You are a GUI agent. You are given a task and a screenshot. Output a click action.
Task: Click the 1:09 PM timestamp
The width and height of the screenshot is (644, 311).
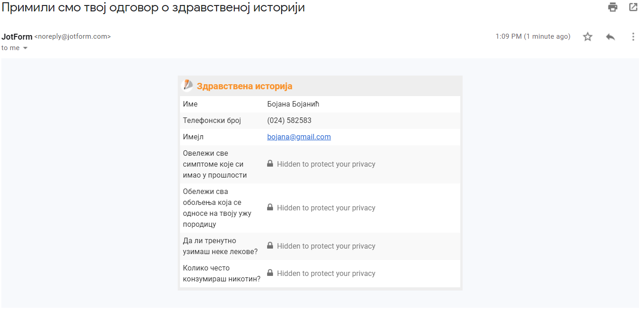pyautogui.click(x=532, y=36)
